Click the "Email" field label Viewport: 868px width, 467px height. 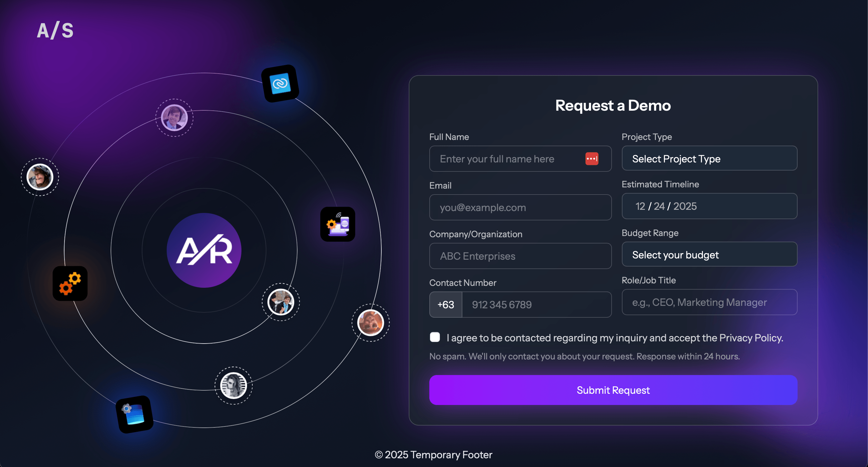click(x=440, y=185)
